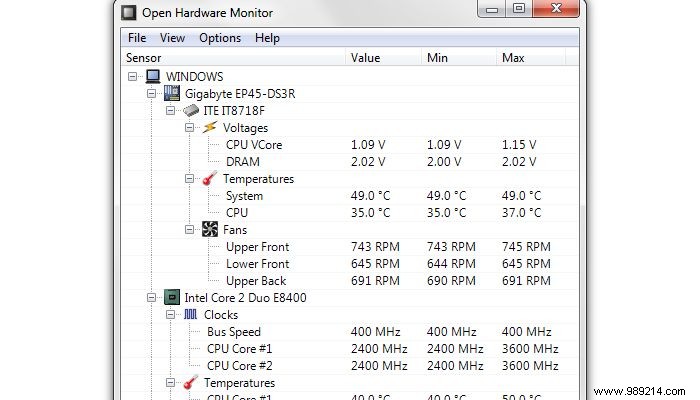Screen dimensions: 700x400
Task: Click the Max column header
Action: pos(531,58)
